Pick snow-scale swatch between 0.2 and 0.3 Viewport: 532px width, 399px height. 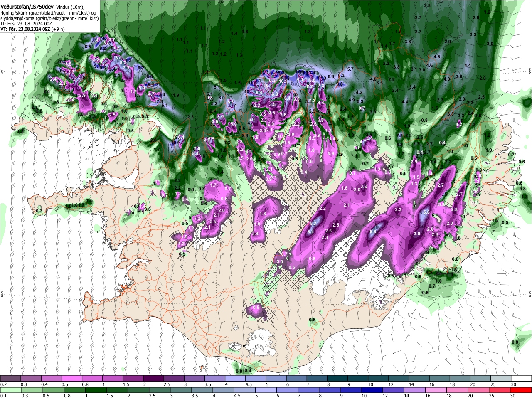[x=11, y=379]
